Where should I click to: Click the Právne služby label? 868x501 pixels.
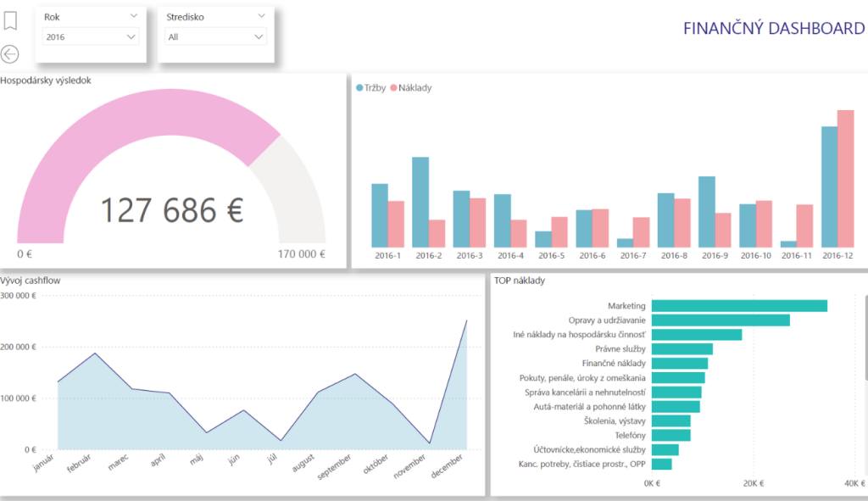(620, 348)
